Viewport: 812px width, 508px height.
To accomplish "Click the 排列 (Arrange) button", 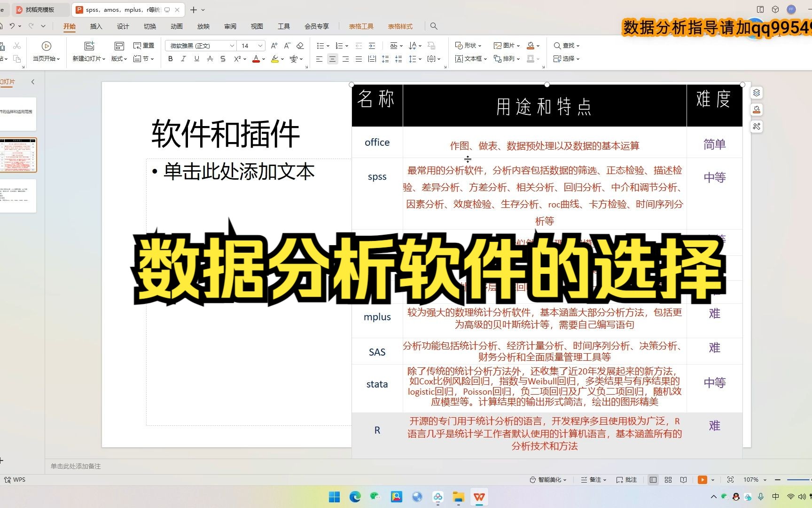I will pyautogui.click(x=507, y=59).
